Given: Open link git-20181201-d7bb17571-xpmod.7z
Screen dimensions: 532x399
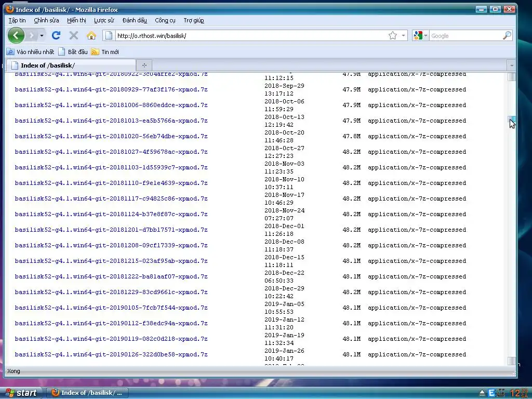Looking at the screenshot, I should pos(111,230).
